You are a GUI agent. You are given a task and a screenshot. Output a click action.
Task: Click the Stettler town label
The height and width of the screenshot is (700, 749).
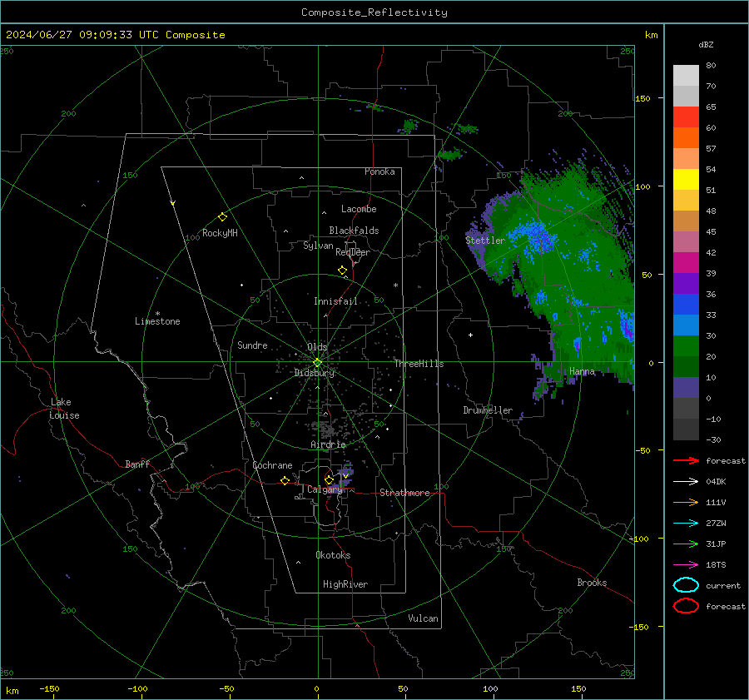[485, 241]
